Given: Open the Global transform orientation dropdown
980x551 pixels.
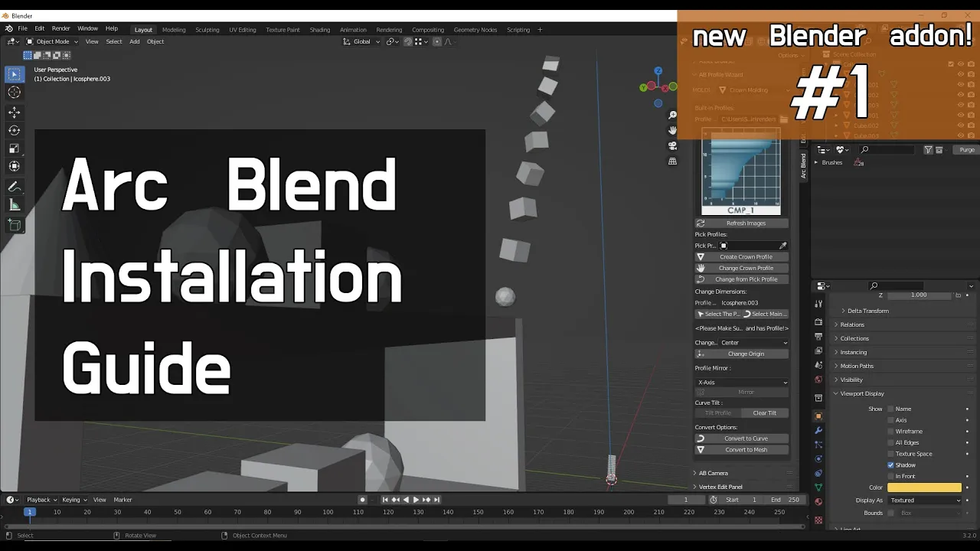Looking at the screenshot, I should pos(361,41).
